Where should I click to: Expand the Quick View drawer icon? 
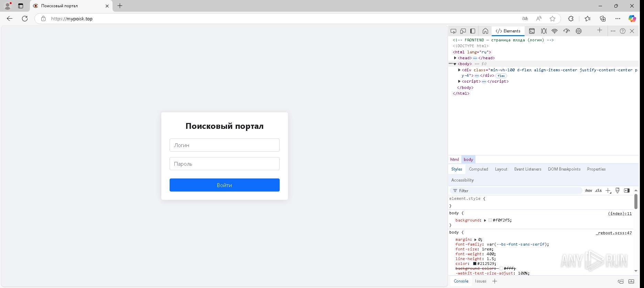pyautogui.click(x=631, y=281)
